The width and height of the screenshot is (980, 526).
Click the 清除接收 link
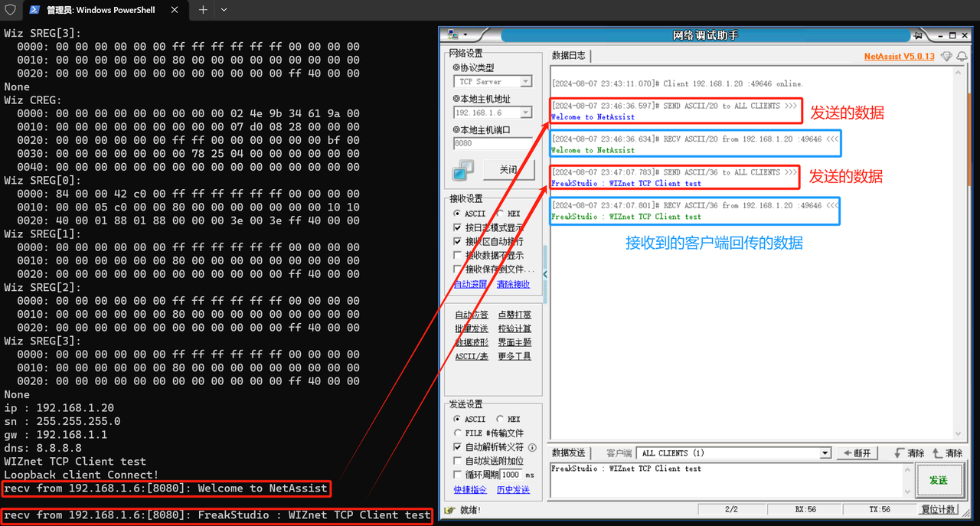coord(513,284)
